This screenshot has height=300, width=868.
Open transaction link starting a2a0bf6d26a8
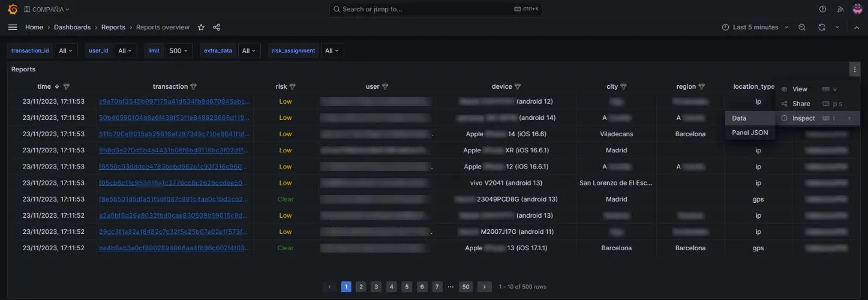(x=174, y=215)
